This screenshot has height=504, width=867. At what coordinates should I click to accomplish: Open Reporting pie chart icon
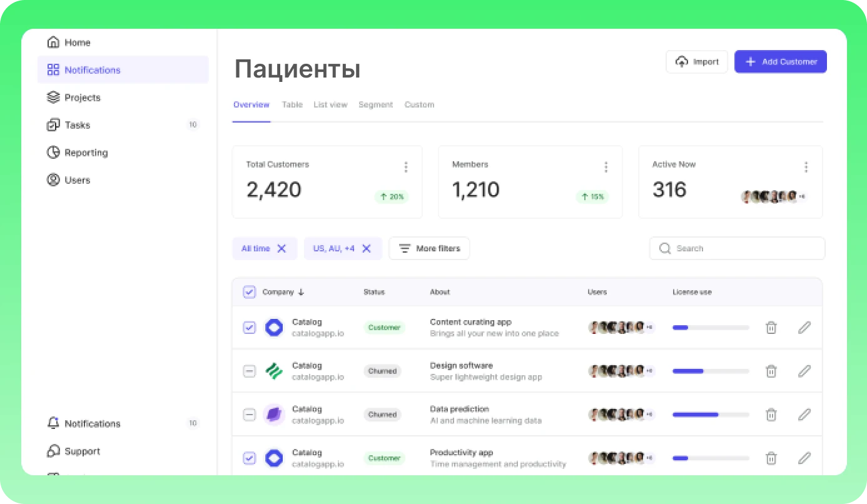coord(54,153)
